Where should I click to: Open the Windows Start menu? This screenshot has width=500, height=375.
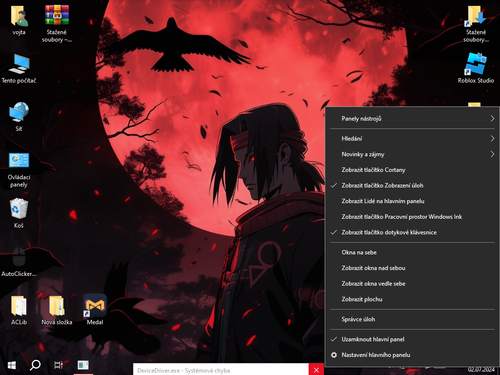(12, 365)
